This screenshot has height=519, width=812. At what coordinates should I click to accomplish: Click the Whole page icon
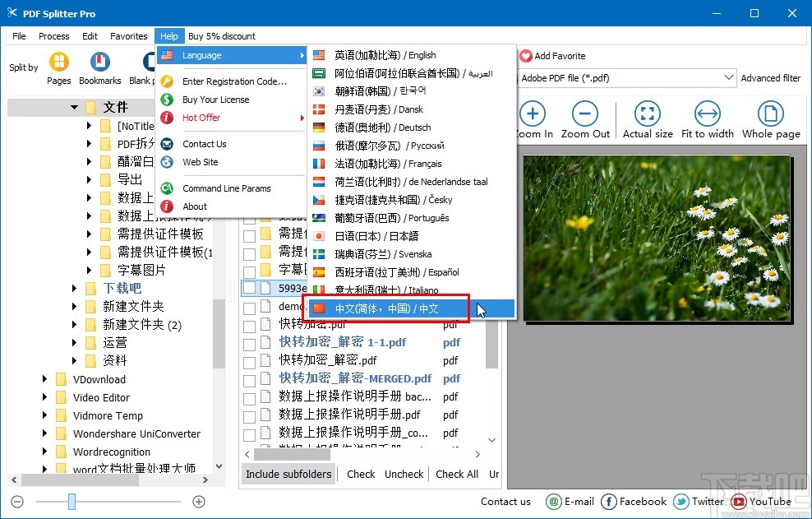(771, 114)
